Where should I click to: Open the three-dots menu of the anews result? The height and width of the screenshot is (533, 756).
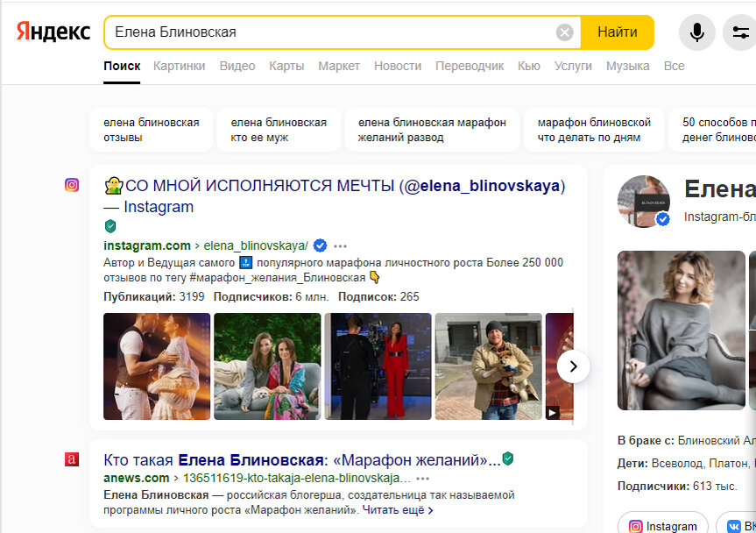(423, 479)
